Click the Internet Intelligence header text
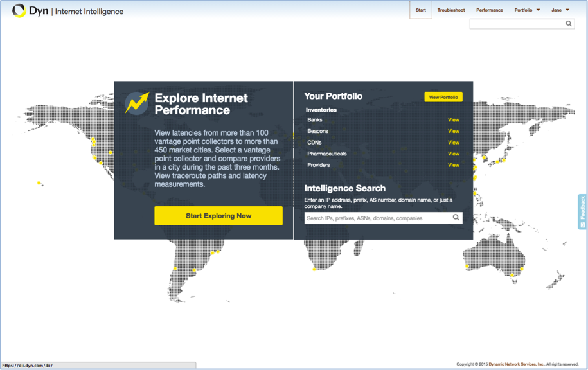 [89, 12]
